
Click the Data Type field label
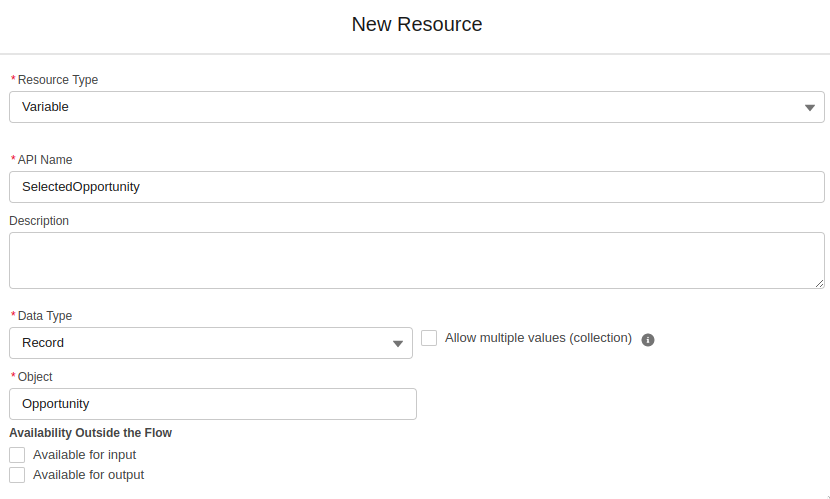pos(45,316)
